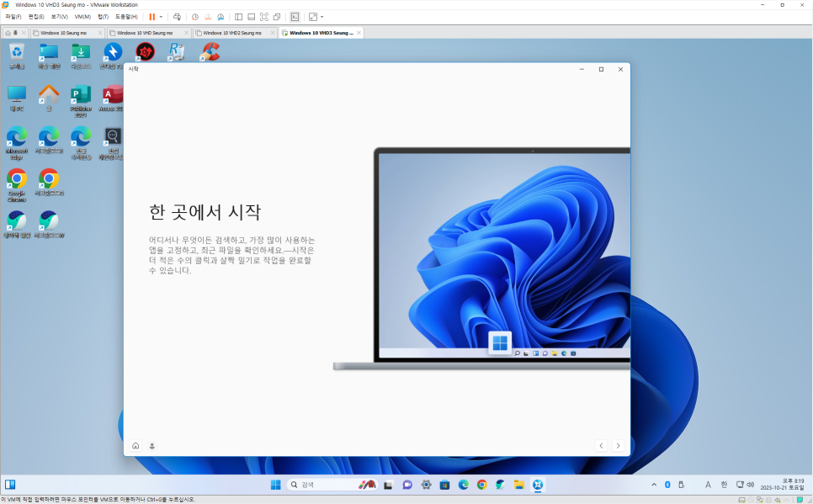Select the dark magnifier search desktop shortcut
This screenshot has width=813, height=504.
tap(111, 144)
